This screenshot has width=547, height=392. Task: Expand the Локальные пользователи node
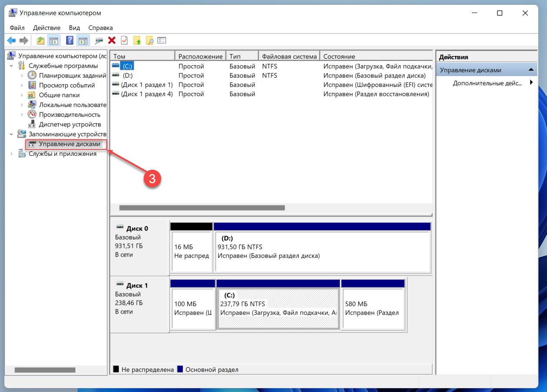tap(22, 105)
